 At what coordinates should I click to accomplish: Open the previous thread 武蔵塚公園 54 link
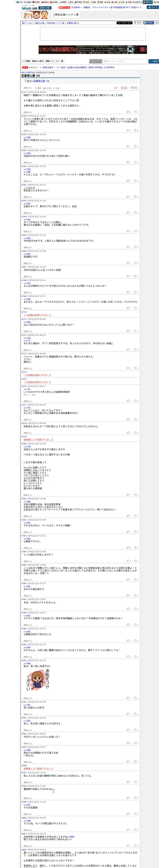pos(41,81)
